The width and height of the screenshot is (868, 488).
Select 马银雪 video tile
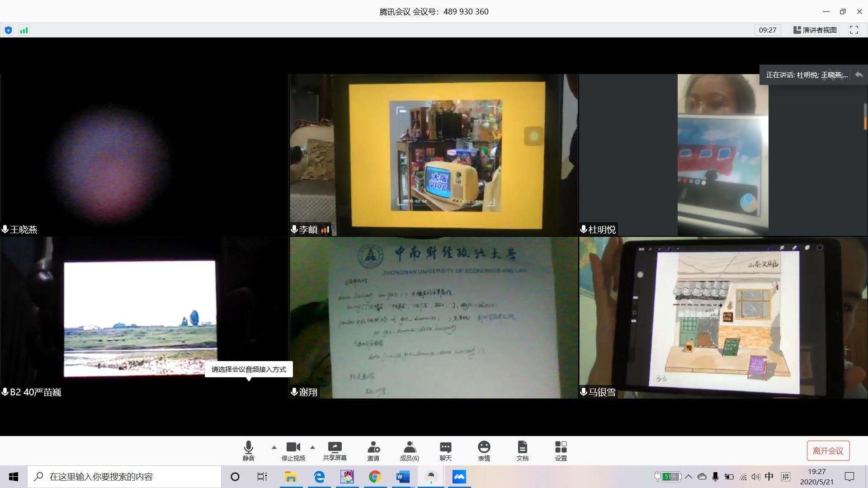point(723,318)
